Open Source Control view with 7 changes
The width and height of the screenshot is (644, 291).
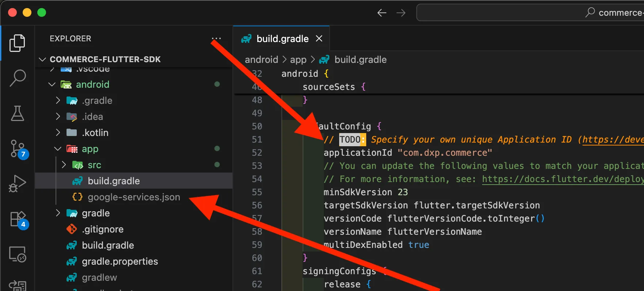coord(18,149)
